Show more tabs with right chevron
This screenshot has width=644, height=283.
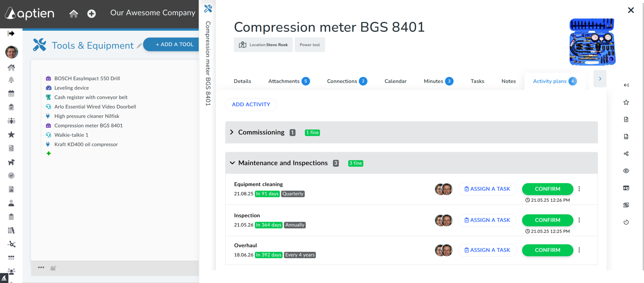(x=600, y=79)
